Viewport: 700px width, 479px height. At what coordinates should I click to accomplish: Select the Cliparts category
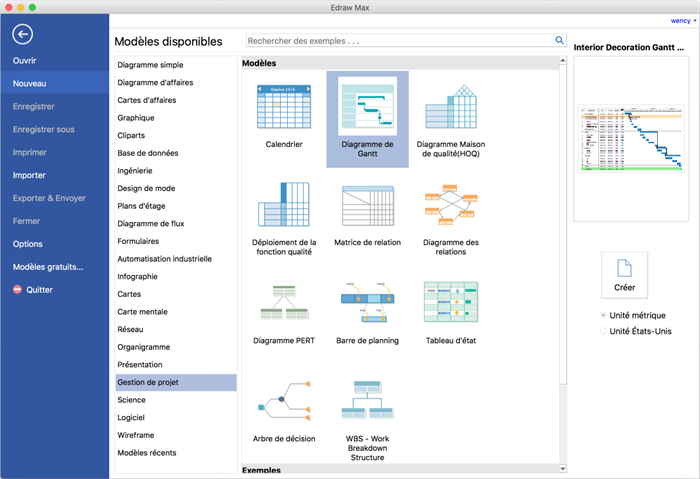[176, 135]
